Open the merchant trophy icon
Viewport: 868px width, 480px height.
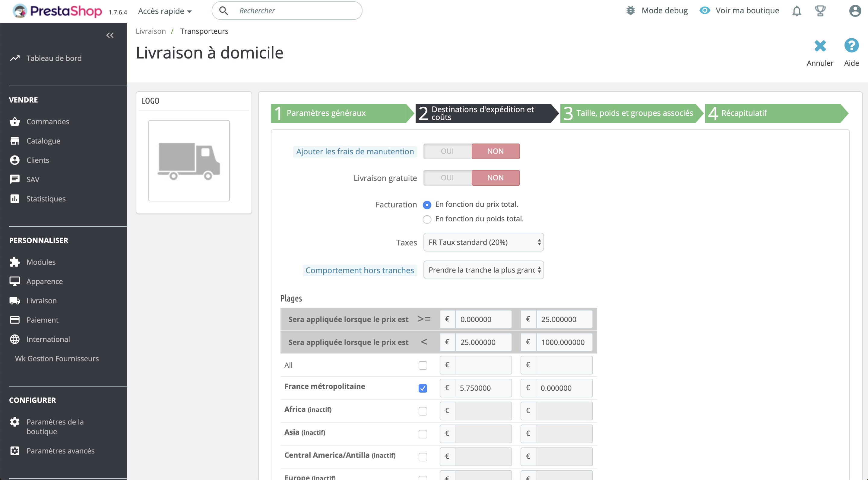coord(820,11)
